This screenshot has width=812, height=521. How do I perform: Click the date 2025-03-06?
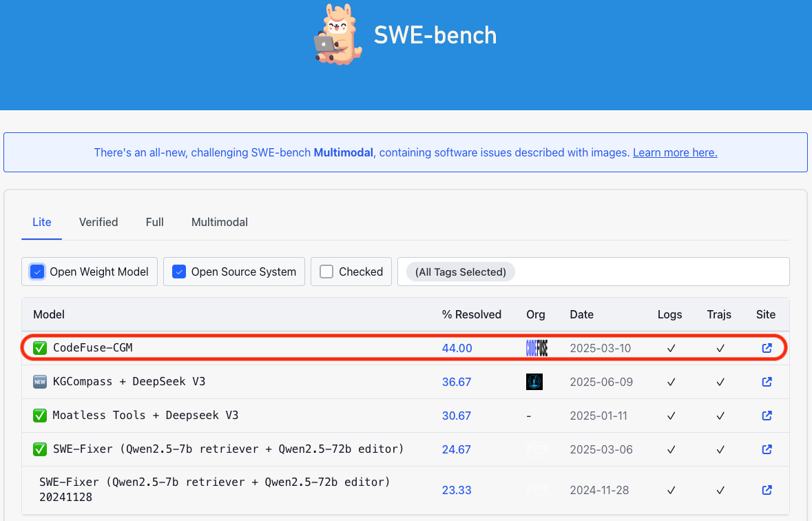[601, 449]
